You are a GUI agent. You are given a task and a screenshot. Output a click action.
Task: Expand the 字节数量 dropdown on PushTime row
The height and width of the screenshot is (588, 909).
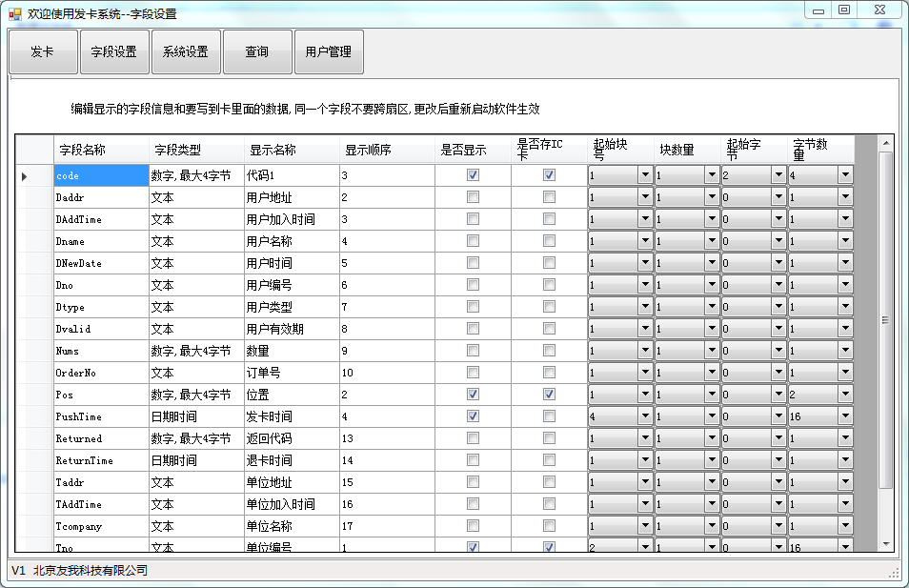(847, 416)
